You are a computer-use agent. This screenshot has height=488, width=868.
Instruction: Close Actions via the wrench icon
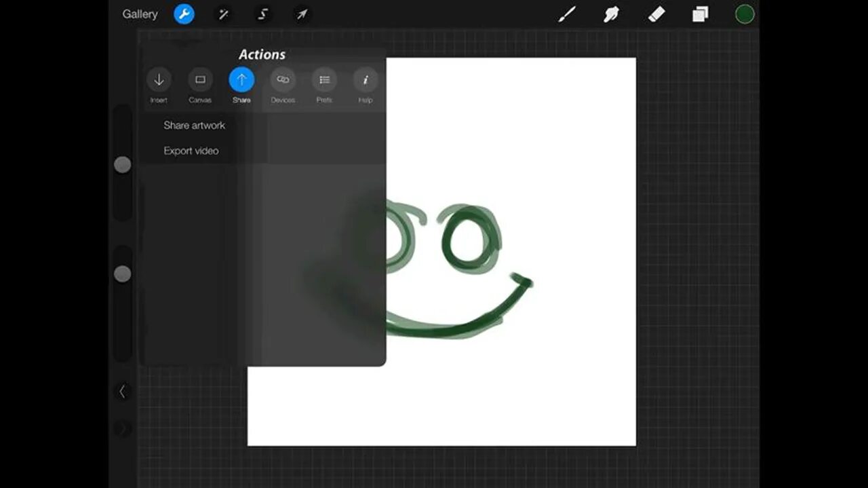(x=184, y=14)
